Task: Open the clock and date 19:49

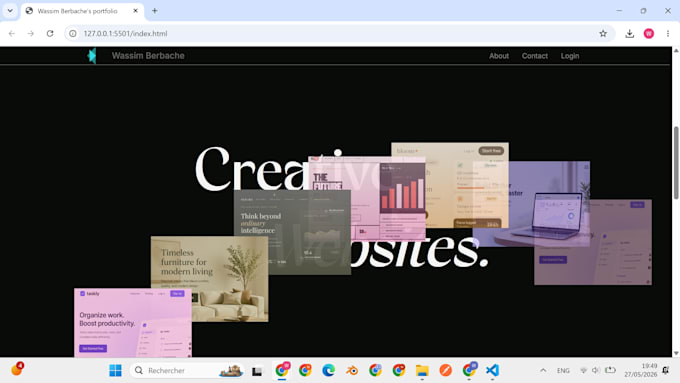Action: (x=641, y=370)
